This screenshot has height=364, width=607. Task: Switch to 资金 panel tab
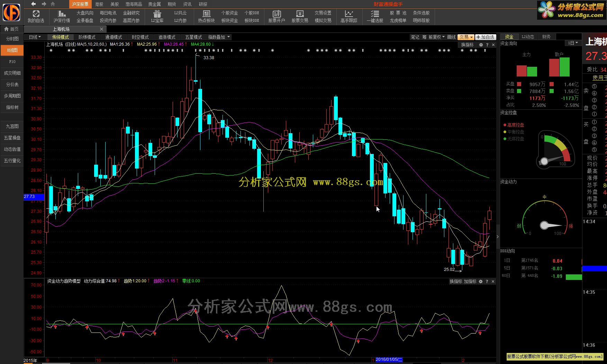(x=509, y=37)
